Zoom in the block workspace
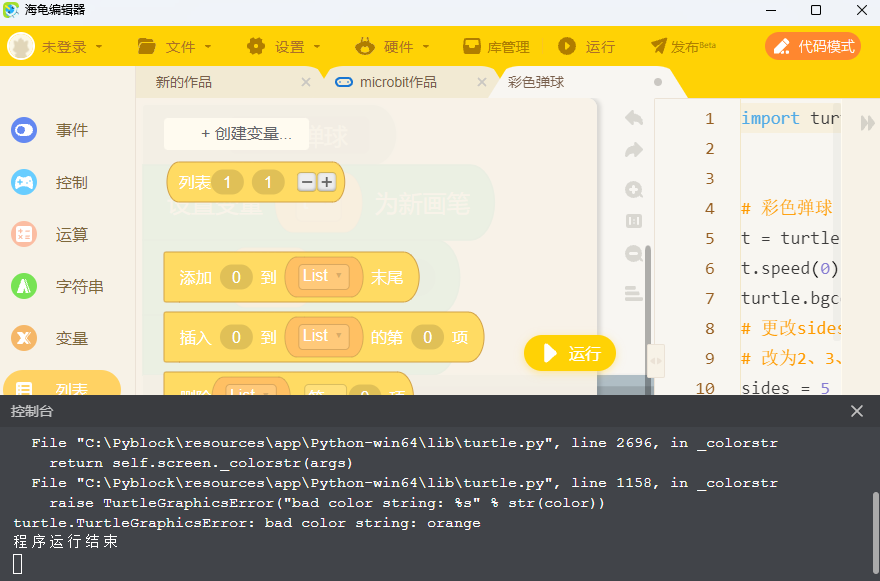The image size is (880, 581). click(633, 190)
